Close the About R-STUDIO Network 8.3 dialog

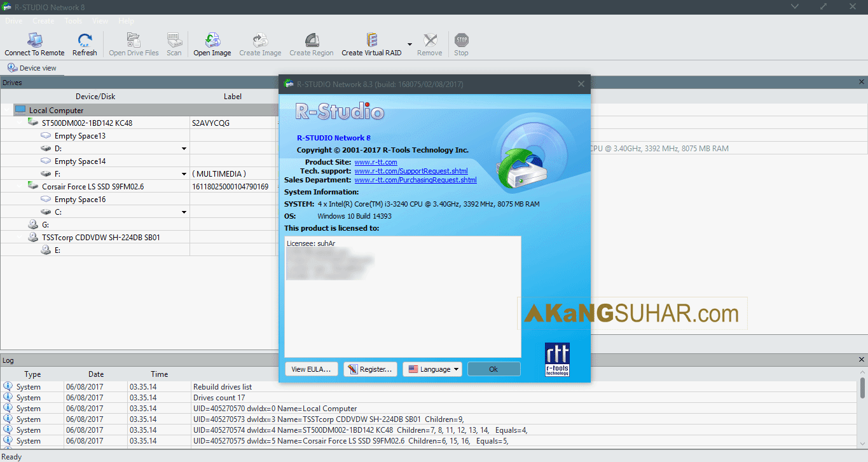(x=581, y=84)
